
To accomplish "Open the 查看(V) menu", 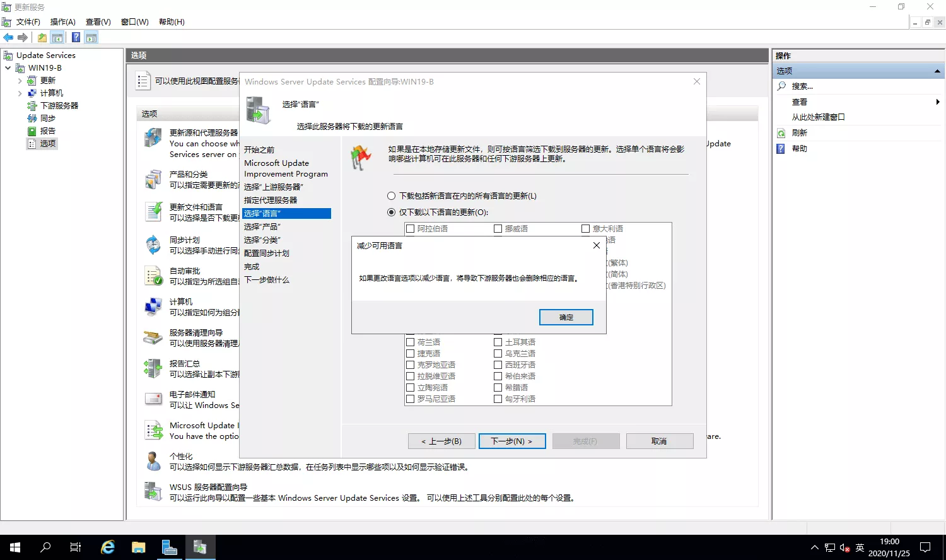I will click(x=98, y=22).
